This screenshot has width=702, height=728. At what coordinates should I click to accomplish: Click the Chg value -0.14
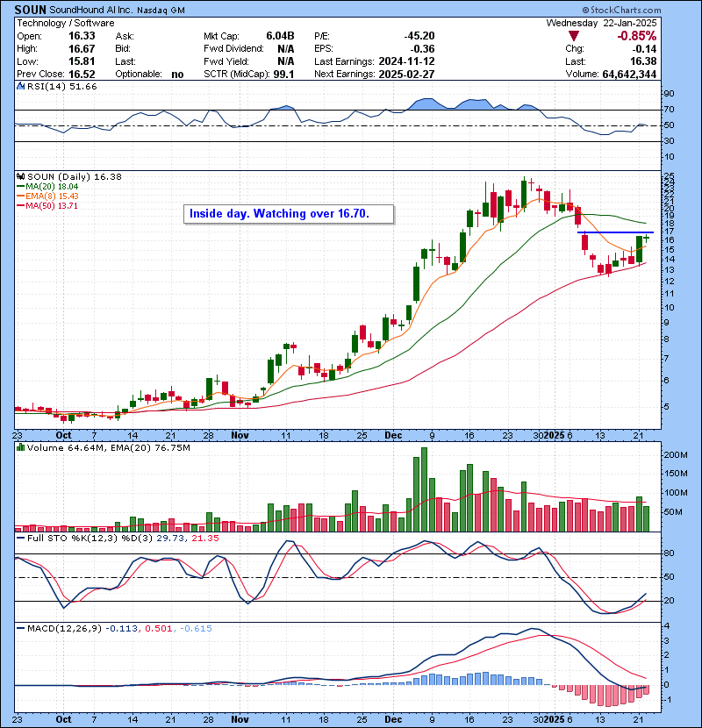pyautogui.click(x=644, y=49)
